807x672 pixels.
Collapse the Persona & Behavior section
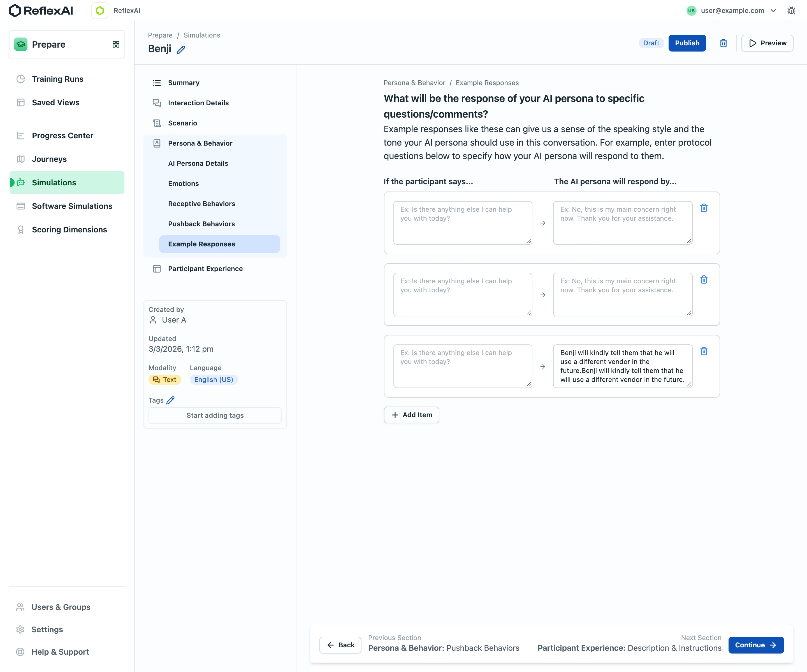point(215,143)
